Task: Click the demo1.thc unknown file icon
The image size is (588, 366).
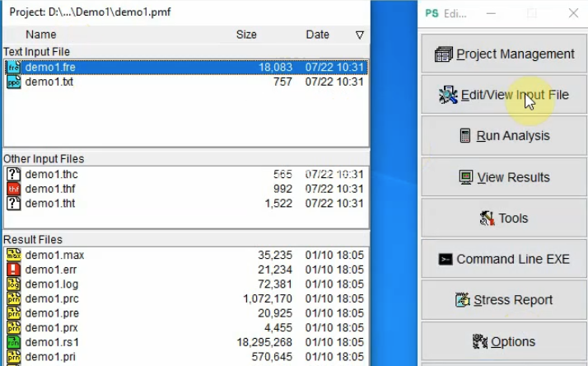Action: point(13,174)
